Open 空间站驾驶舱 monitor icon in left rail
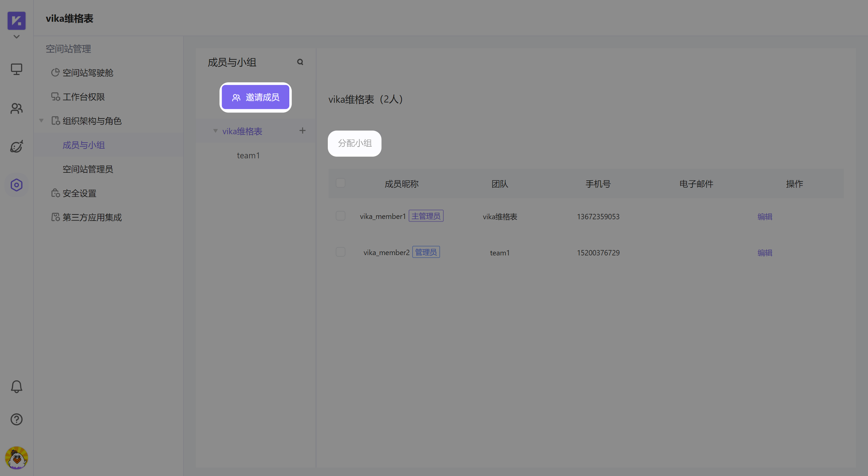 pyautogui.click(x=16, y=69)
